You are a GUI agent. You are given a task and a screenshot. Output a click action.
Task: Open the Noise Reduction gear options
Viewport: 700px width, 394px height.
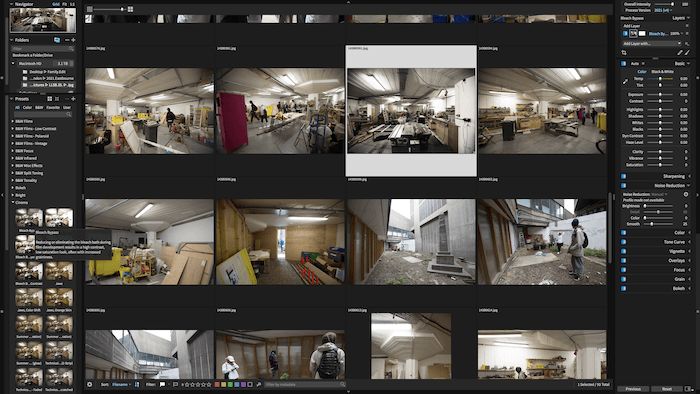(x=686, y=195)
